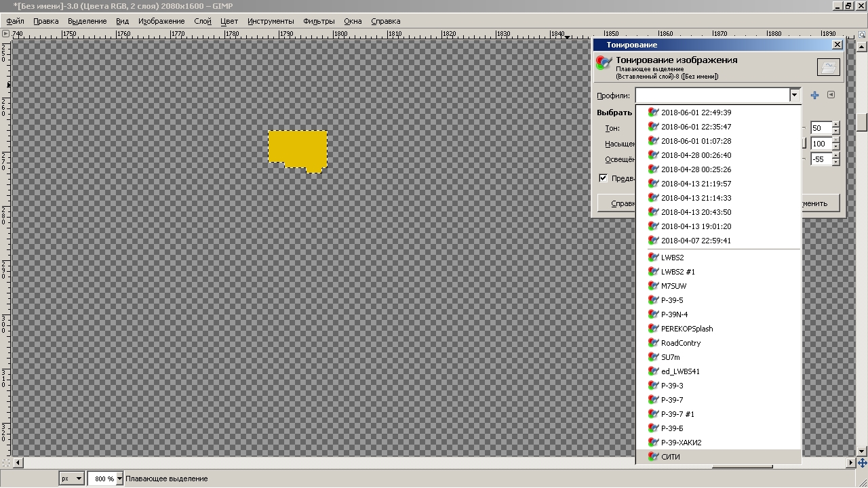Open the Изображение menu

(x=161, y=21)
